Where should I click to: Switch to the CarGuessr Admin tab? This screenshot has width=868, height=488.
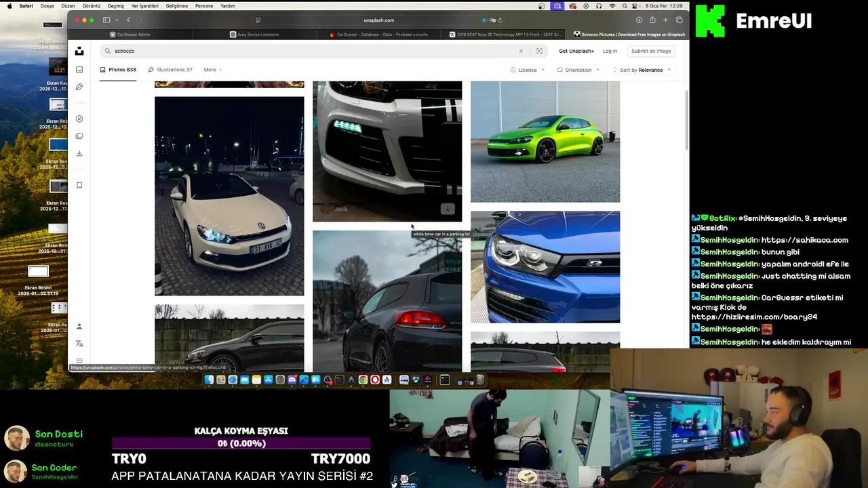[130, 35]
